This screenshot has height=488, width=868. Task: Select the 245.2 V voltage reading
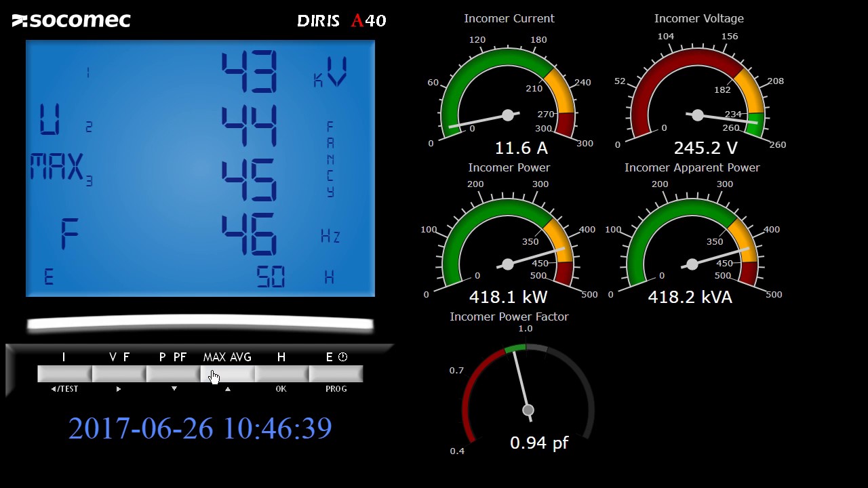pos(705,148)
